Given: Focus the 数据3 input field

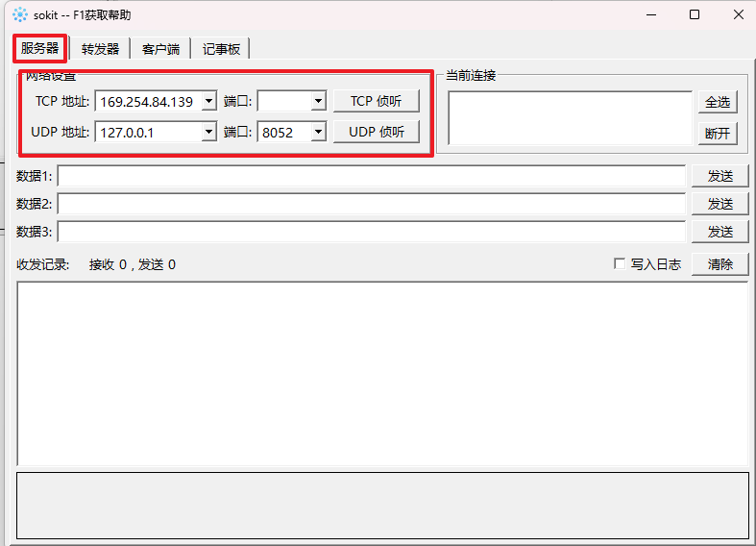Looking at the screenshot, I should point(371,232).
